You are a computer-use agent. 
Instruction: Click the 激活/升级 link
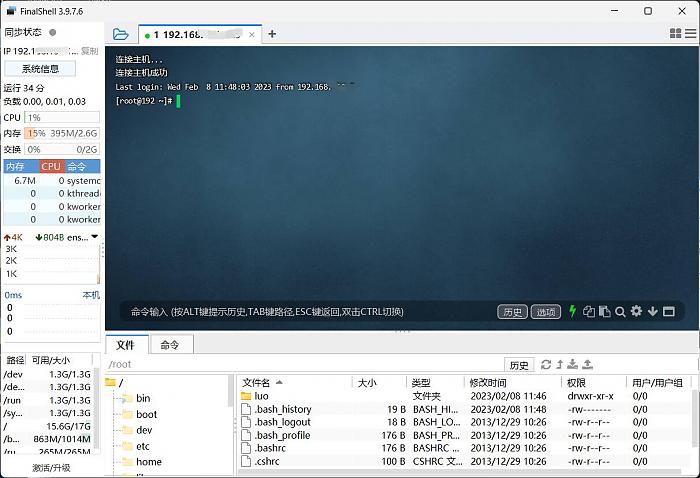pyautogui.click(x=52, y=468)
